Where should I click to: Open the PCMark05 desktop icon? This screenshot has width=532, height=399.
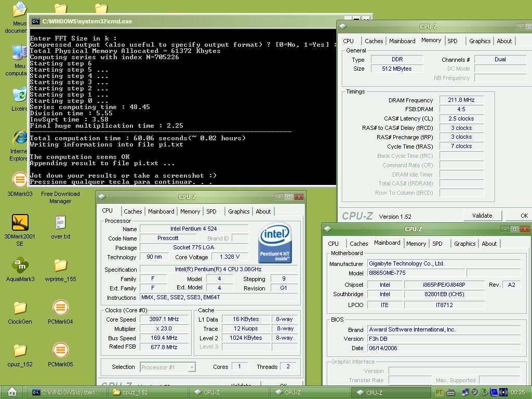(60, 350)
